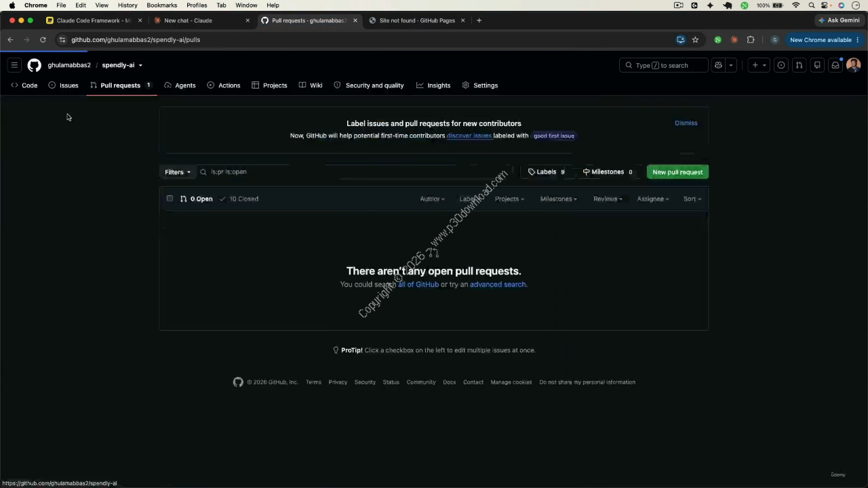Open the Issues tab

pyautogui.click(x=63, y=85)
